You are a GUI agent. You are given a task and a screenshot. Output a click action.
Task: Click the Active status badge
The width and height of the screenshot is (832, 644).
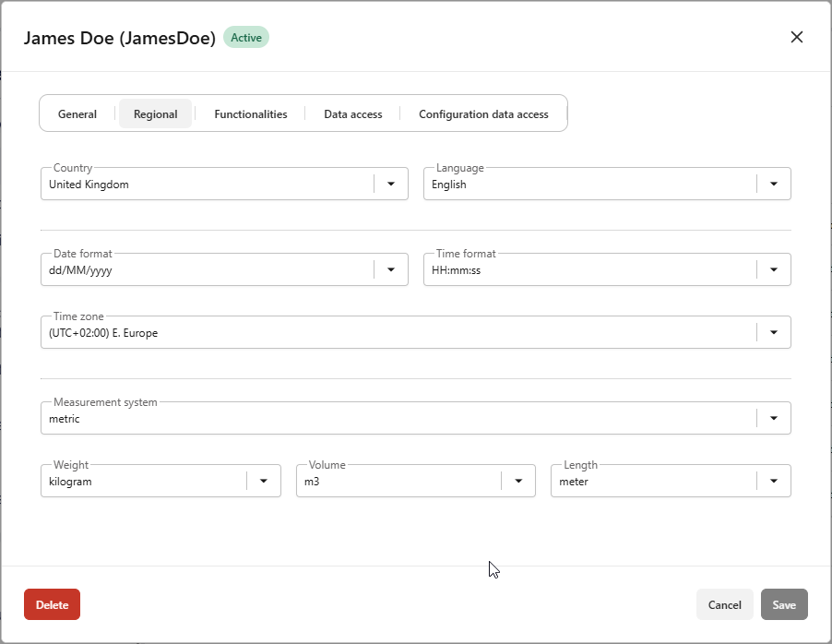click(x=246, y=38)
